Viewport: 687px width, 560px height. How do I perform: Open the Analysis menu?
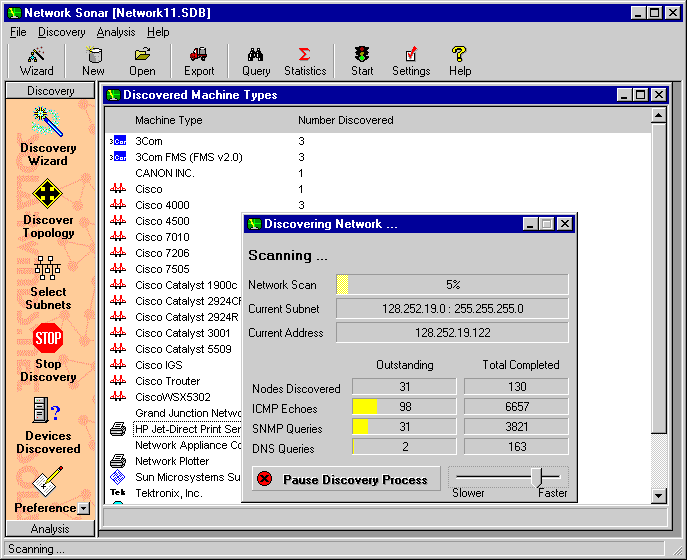coord(116,32)
